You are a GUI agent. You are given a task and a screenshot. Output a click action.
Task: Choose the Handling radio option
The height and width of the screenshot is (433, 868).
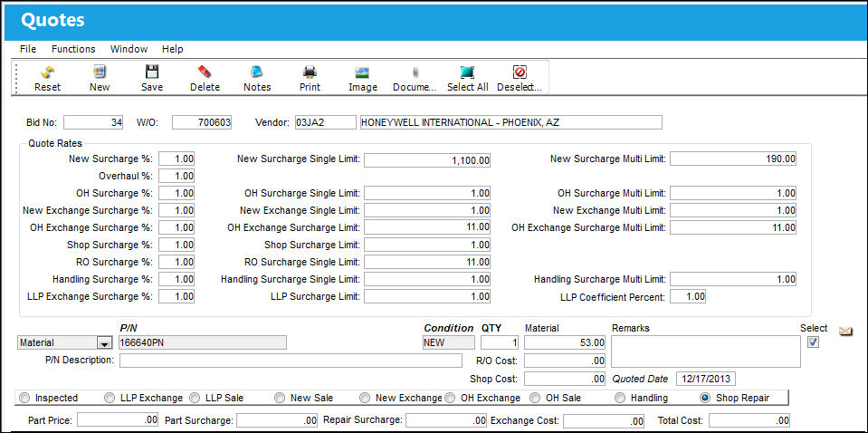(x=620, y=398)
